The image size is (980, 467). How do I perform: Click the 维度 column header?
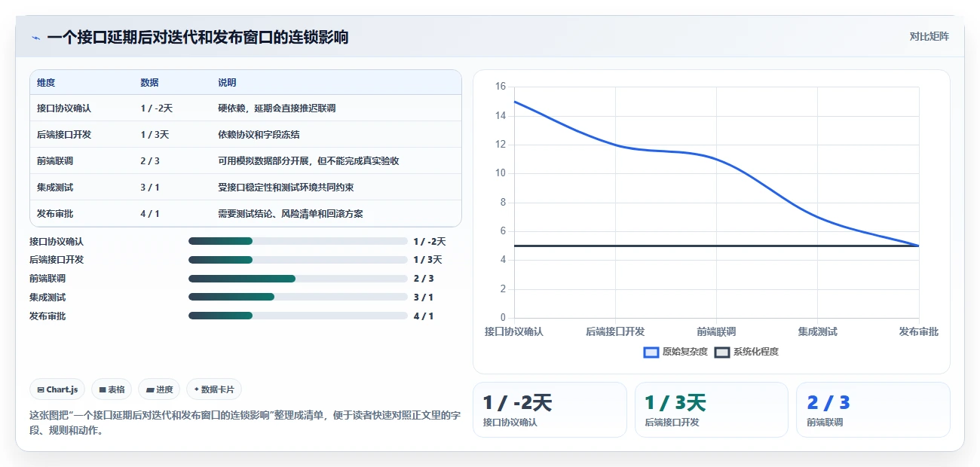coord(46,83)
